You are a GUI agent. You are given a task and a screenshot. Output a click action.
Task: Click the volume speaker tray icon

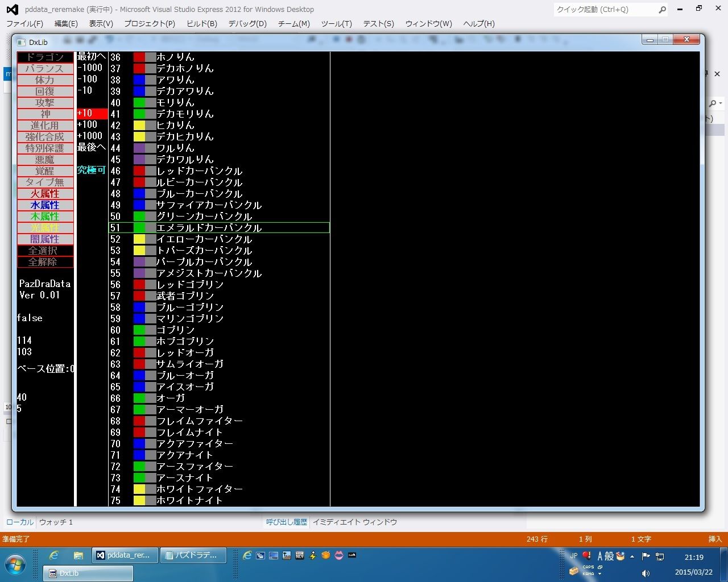pos(646,573)
